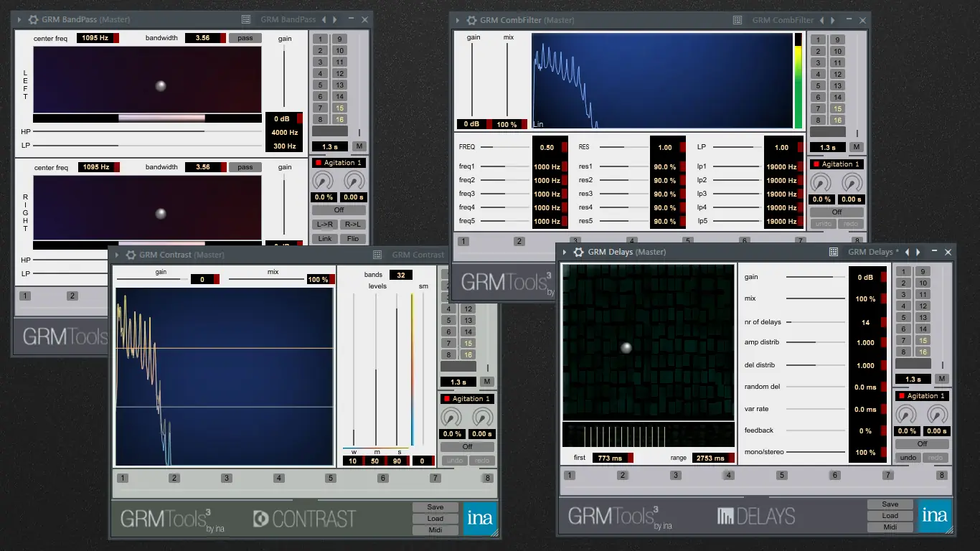
Task: Toggle the Agitation 1 red indicator in Delays
Action: (901, 396)
